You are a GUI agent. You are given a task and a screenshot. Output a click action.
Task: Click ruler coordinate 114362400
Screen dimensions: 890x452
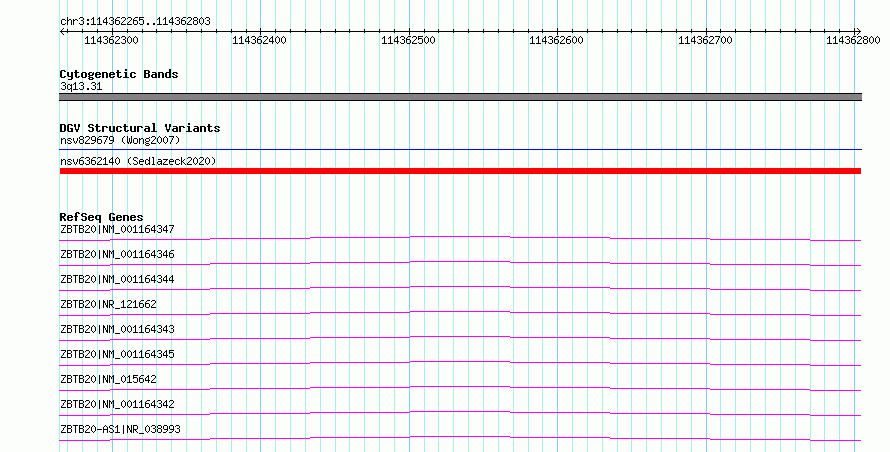coord(259,40)
